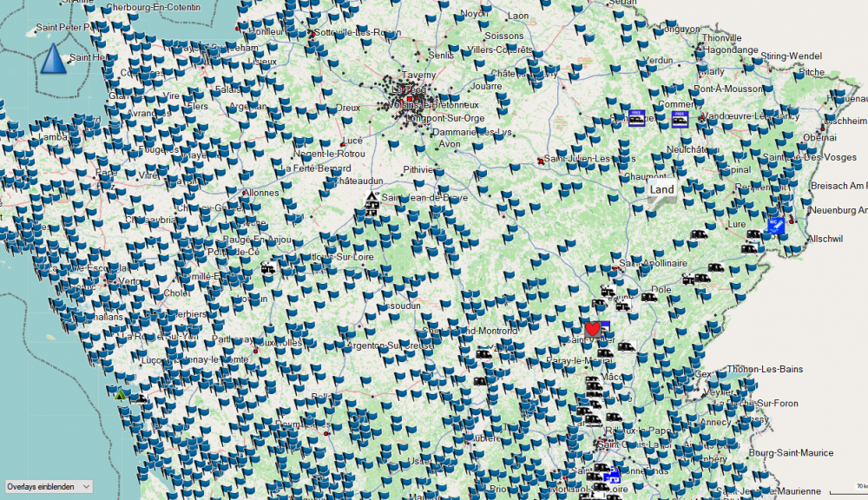
Task: Click the Thonon-Les-Bains label
Action: tap(766, 369)
